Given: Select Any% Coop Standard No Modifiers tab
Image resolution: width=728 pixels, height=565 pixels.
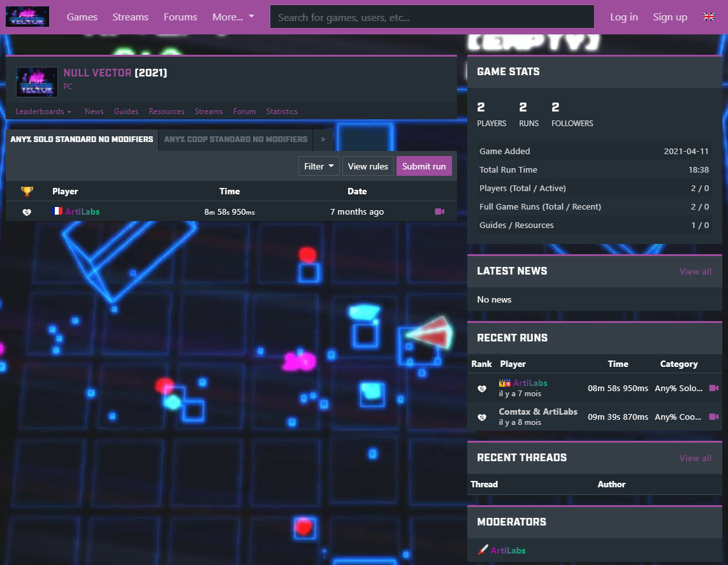Looking at the screenshot, I should point(235,139).
